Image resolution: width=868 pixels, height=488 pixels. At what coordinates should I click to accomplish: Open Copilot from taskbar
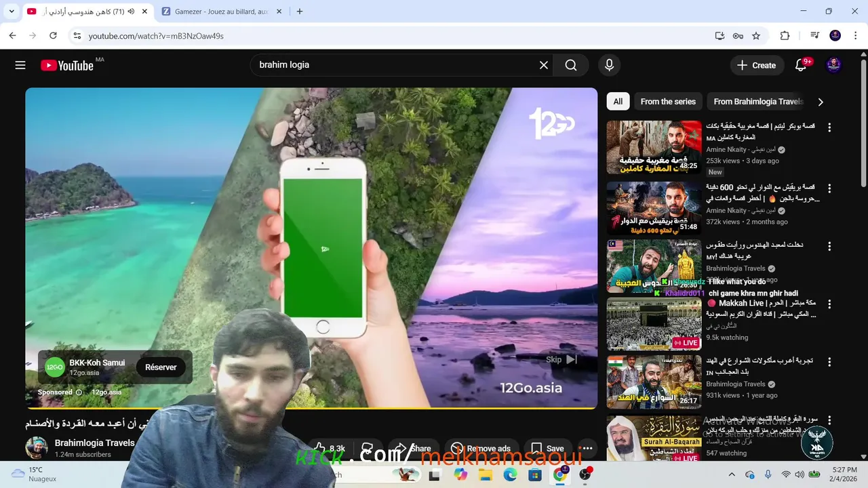click(460, 474)
